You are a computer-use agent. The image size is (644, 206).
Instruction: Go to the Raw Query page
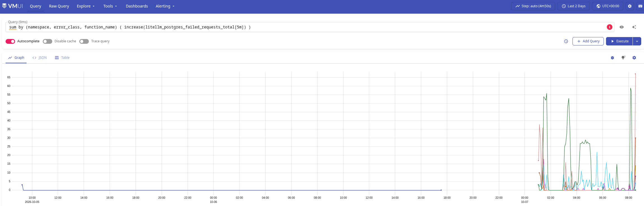point(59,6)
